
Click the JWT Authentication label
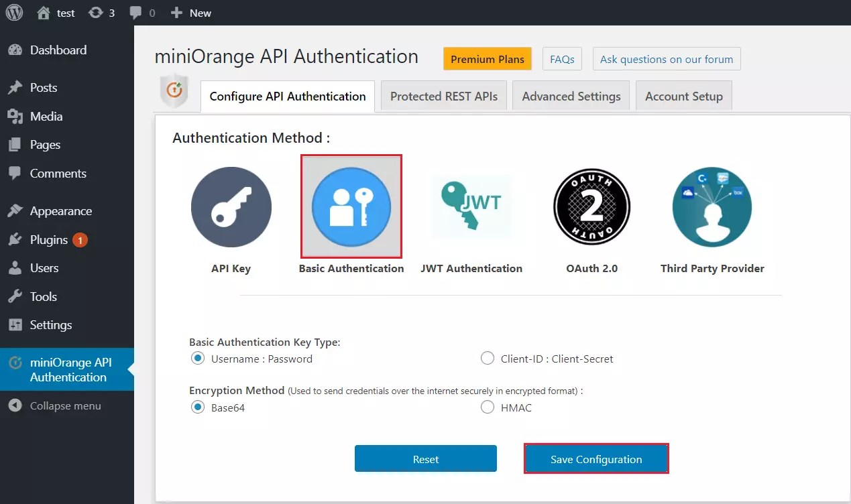471,268
